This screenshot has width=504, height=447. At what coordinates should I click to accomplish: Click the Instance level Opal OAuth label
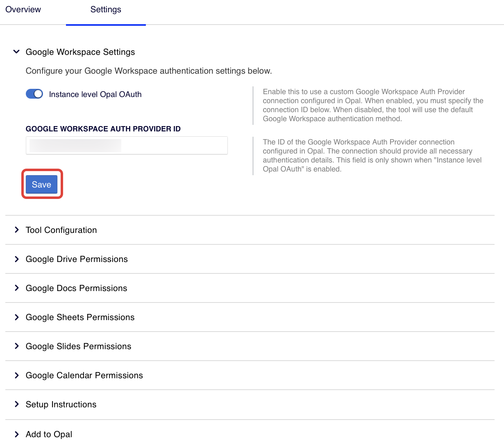pos(95,95)
